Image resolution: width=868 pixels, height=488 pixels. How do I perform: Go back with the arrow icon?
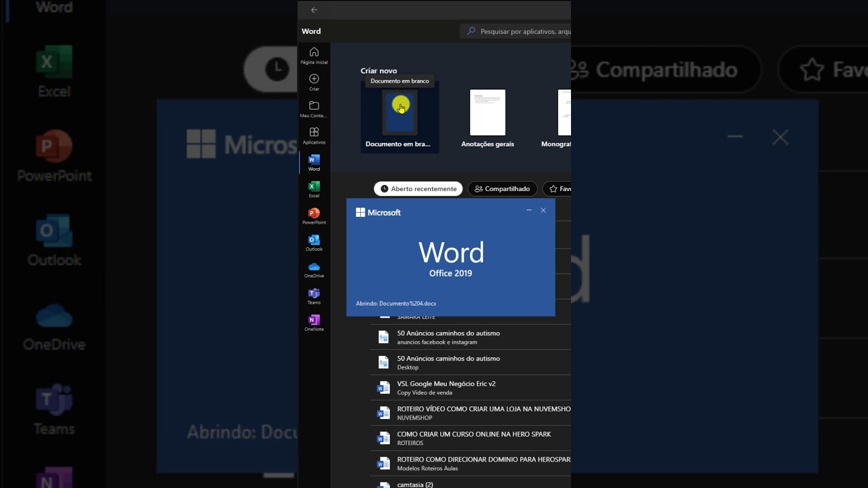pyautogui.click(x=313, y=10)
